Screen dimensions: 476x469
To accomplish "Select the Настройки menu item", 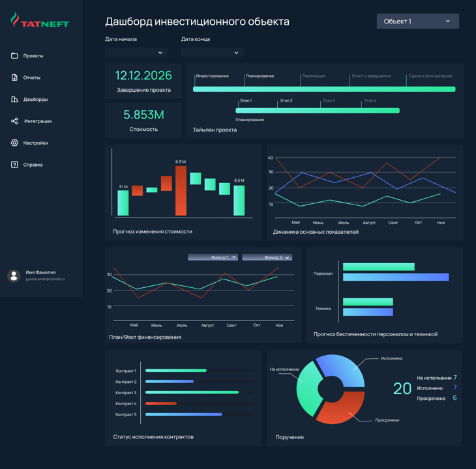I will click(x=36, y=143).
